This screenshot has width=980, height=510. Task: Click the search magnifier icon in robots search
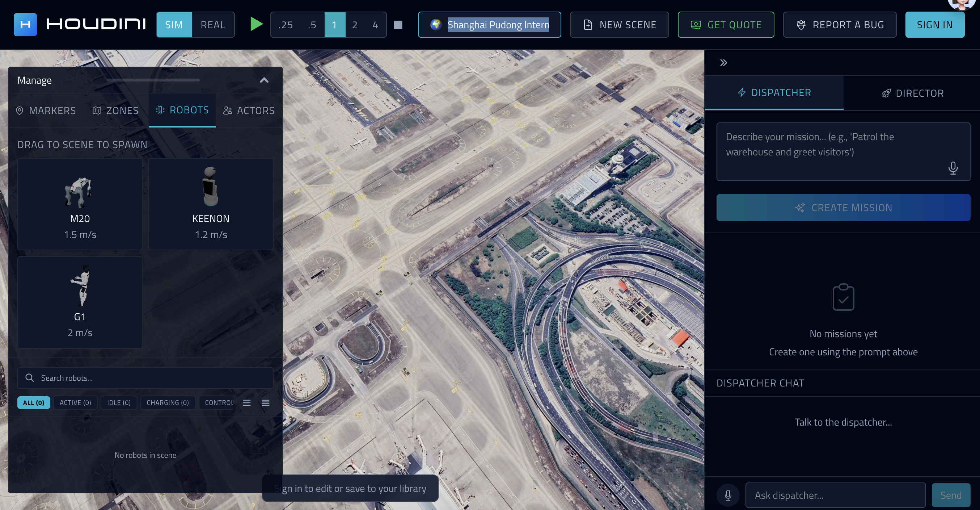(x=30, y=378)
